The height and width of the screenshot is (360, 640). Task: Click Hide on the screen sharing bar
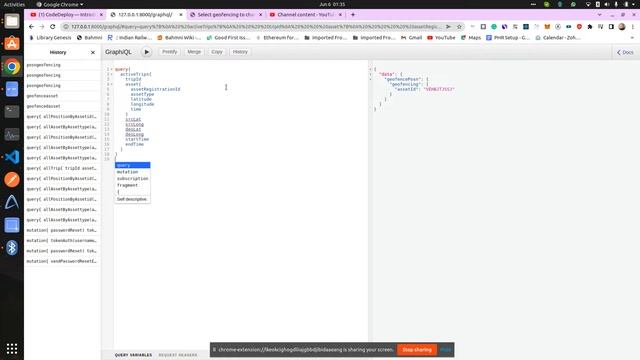click(x=446, y=350)
